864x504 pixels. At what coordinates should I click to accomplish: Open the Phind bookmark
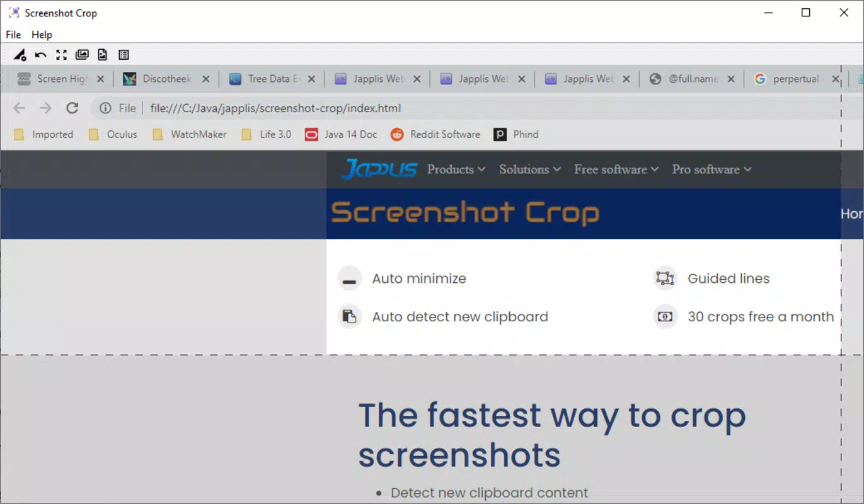(516, 134)
